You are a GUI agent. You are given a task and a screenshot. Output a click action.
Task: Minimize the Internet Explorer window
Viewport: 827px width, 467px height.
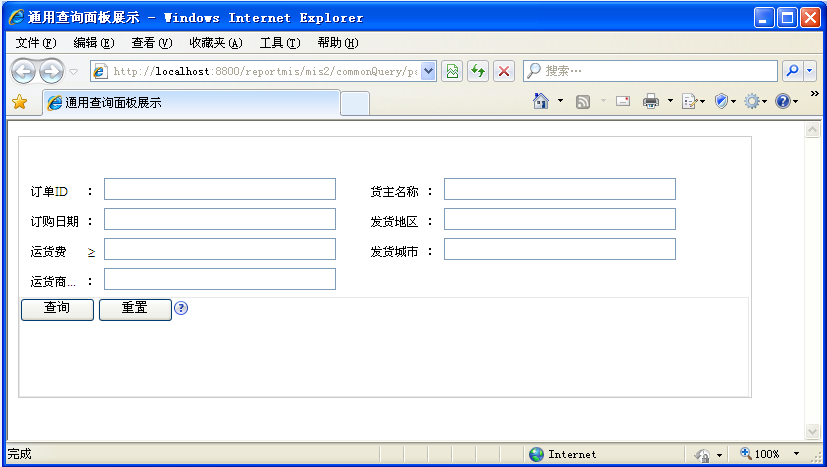(764, 18)
